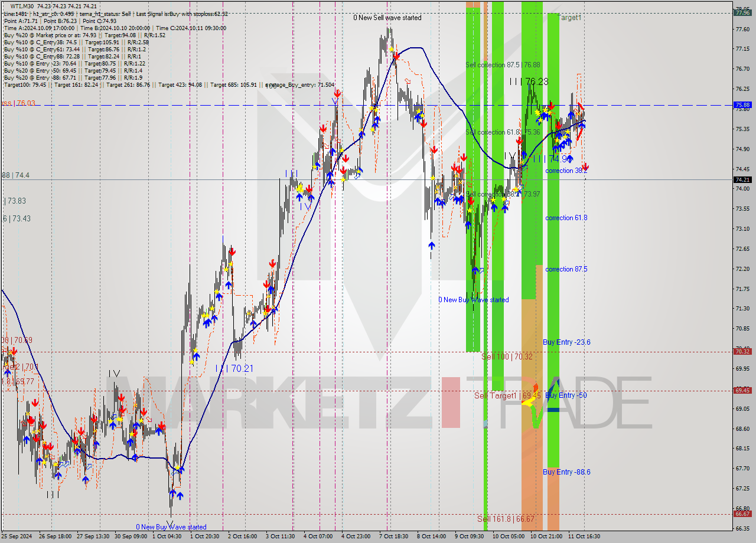This screenshot has height=543, width=756.
Task: Select the 'Sell correction 61.8 | 75.36' label
Action: [x=503, y=132]
